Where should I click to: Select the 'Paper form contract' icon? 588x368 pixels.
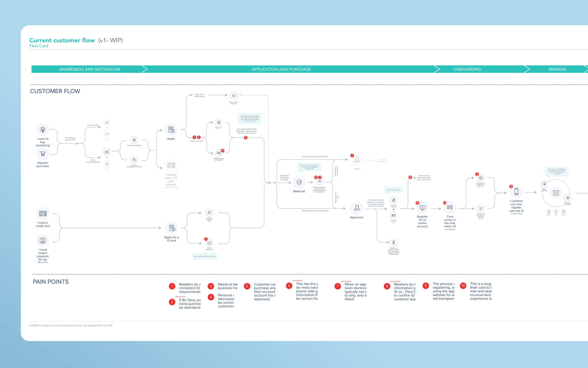[x=394, y=200]
